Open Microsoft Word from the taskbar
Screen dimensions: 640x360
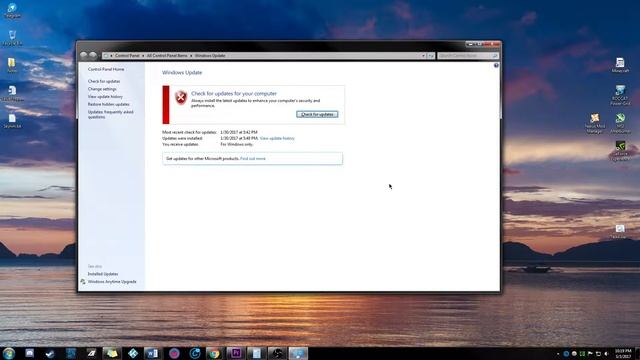coord(153,353)
